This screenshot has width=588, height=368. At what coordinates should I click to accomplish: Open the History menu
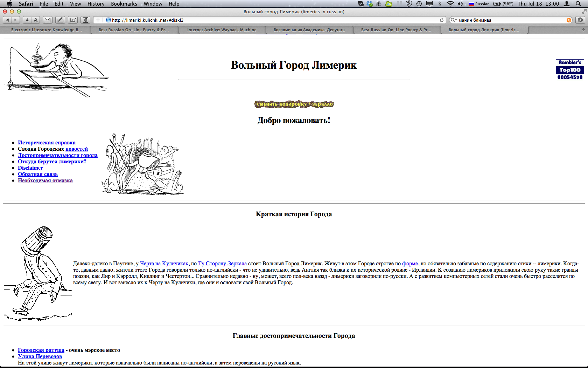pyautogui.click(x=96, y=4)
